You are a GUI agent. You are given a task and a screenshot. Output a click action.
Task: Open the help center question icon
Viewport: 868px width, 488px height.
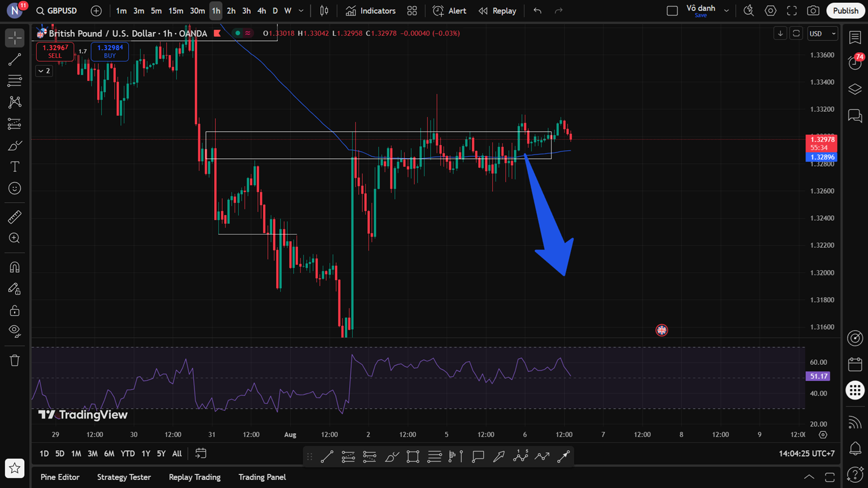click(x=855, y=473)
